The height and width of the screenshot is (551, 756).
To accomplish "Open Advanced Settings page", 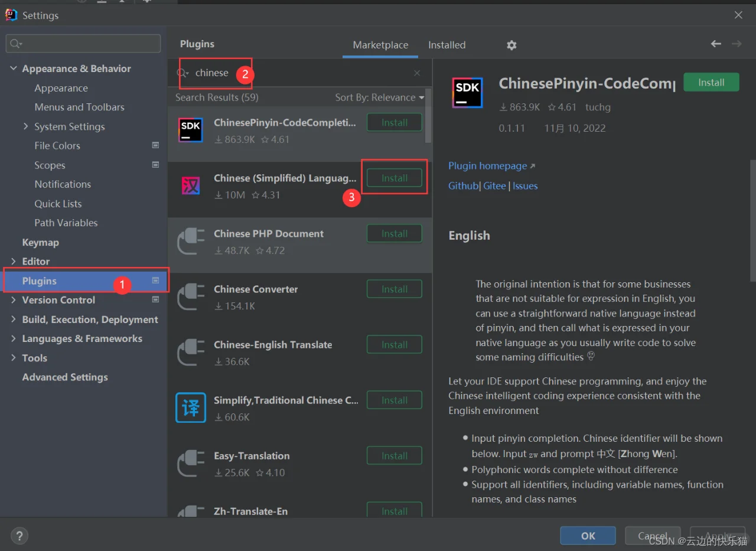I will click(x=65, y=377).
